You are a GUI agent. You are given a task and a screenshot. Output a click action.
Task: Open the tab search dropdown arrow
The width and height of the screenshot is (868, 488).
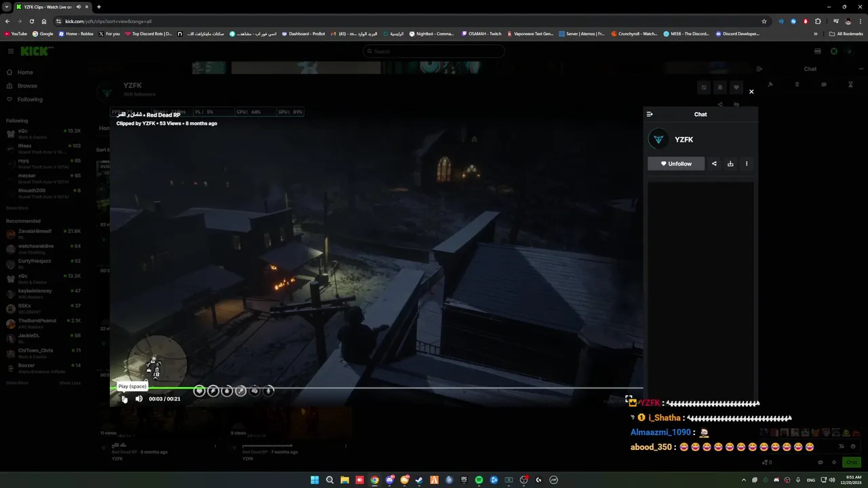pos(6,7)
